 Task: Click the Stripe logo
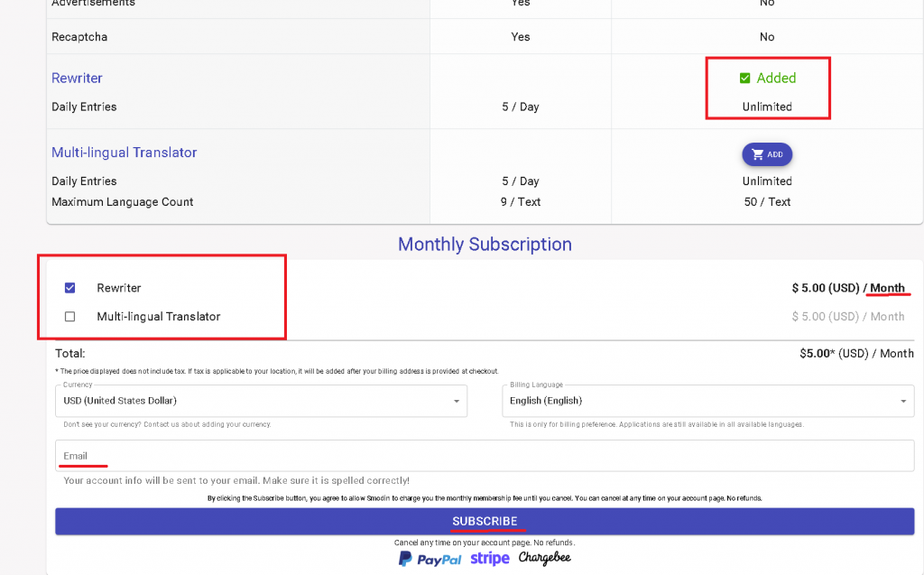489,559
